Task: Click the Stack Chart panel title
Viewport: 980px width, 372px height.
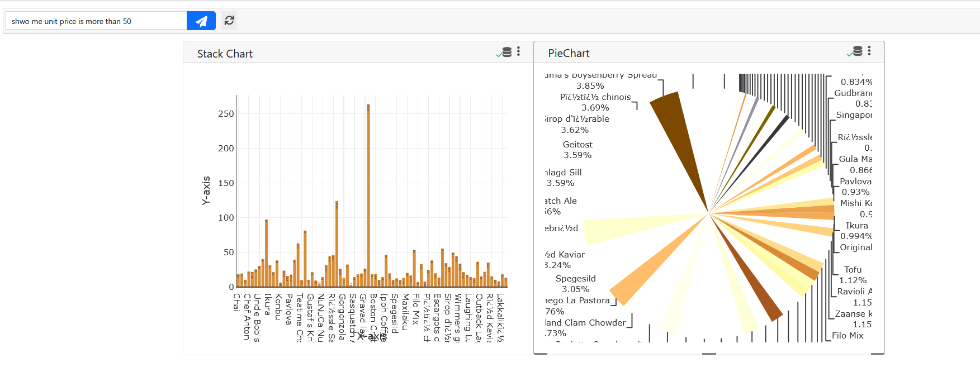Action: coord(225,54)
